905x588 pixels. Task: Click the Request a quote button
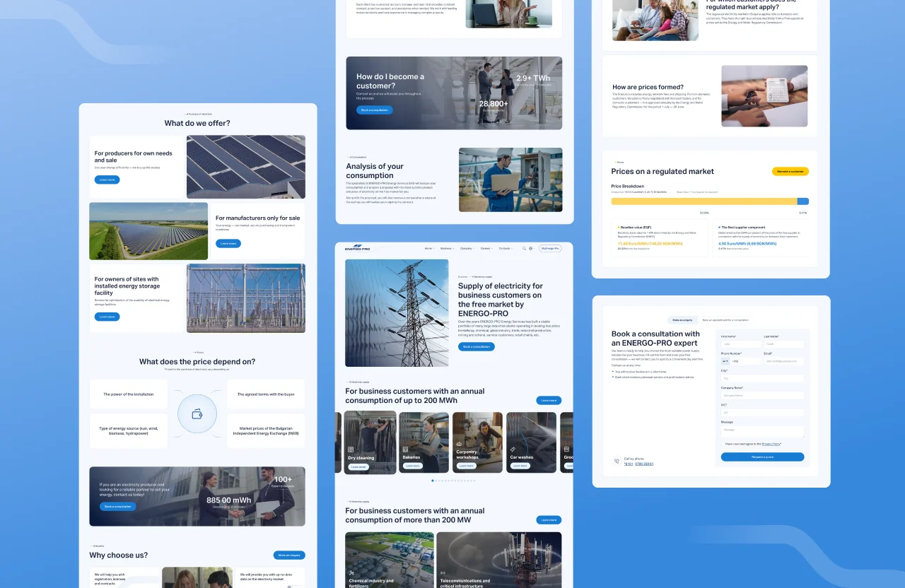tap(762, 457)
